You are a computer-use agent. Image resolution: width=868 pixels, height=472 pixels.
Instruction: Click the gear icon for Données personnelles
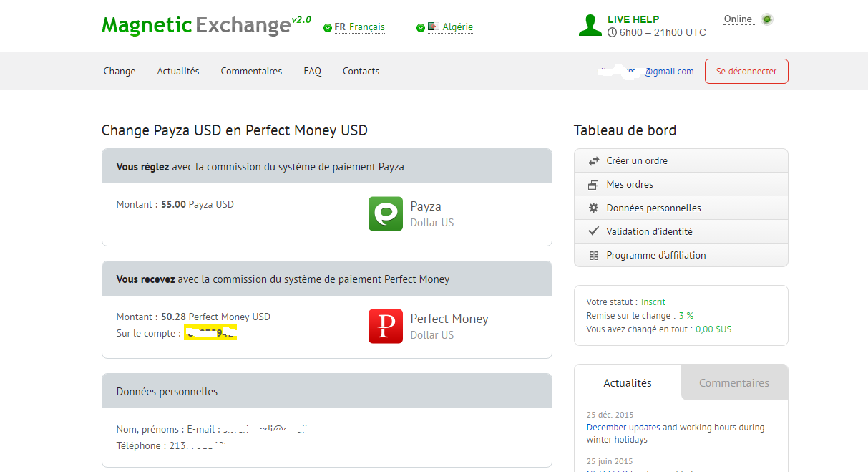[593, 208]
